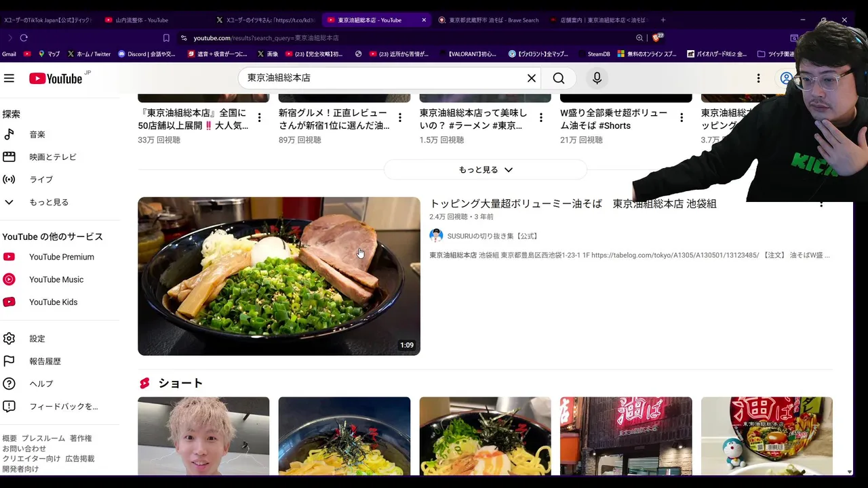Expand もっと見る below the Shorts shelf
Viewport: 868px width, 488px height.
[x=486, y=169]
